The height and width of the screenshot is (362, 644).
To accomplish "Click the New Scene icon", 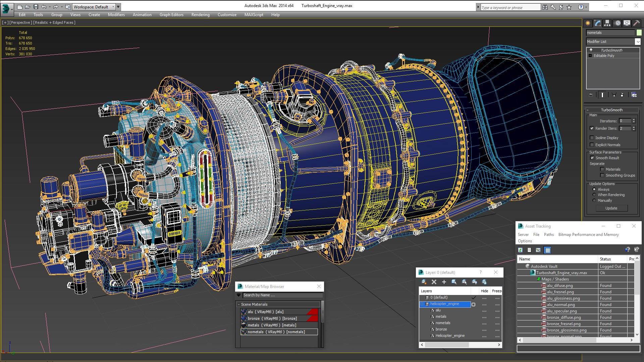I will 20,7.
